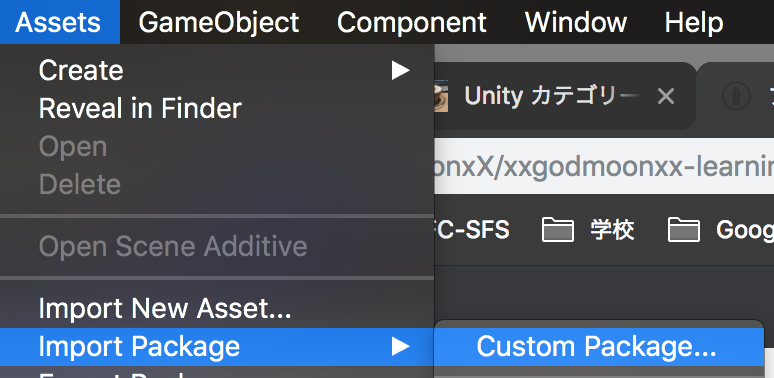Expand the Create submenu arrow

400,71
